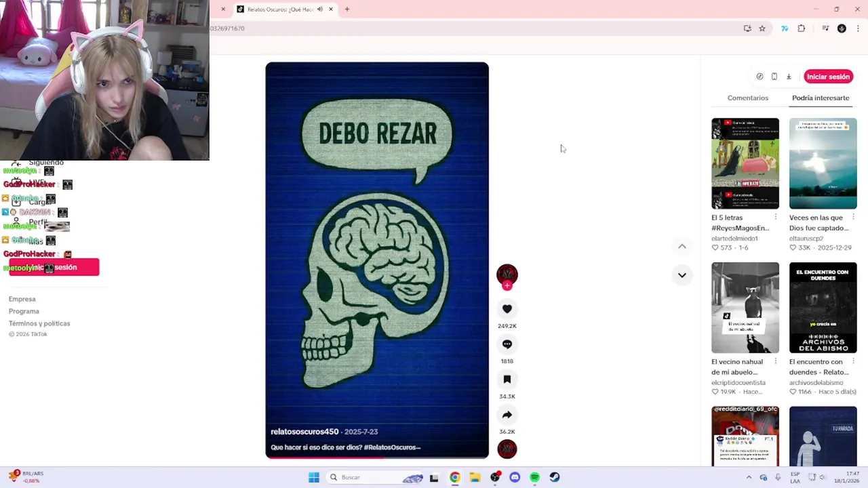Viewport: 868px width, 488px height.
Task: Open the OBS icon in the taskbar
Action: click(495, 477)
